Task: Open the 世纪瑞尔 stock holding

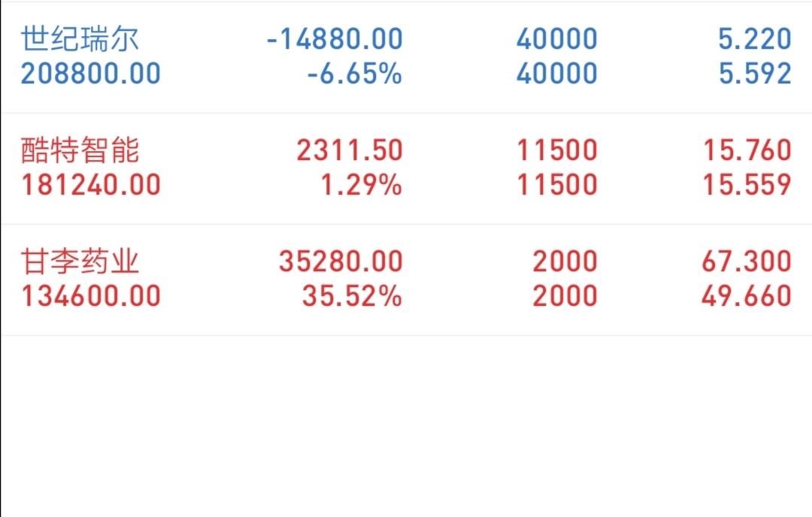Action: tap(80, 38)
